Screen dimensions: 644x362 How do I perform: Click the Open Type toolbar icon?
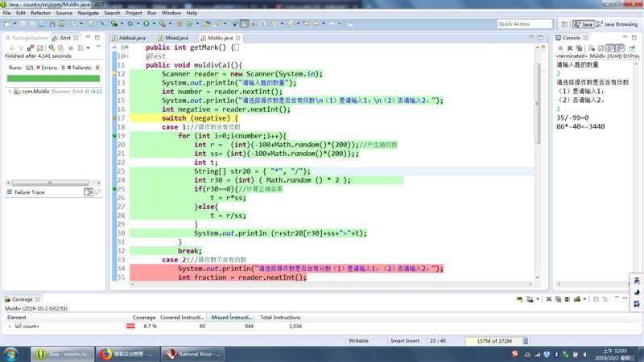click(x=207, y=23)
